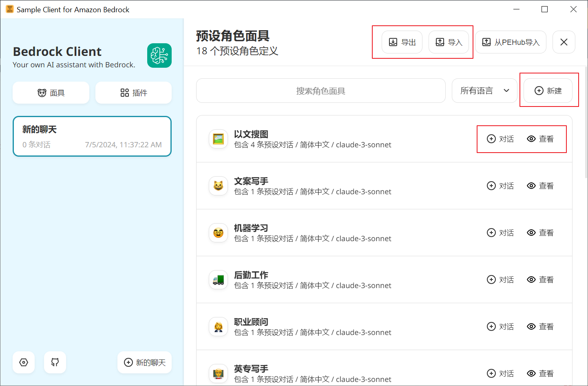Image resolution: width=588 pixels, height=386 pixels.
Task: Toggle the 查看 eye for 机器学习
Action: coord(531,233)
